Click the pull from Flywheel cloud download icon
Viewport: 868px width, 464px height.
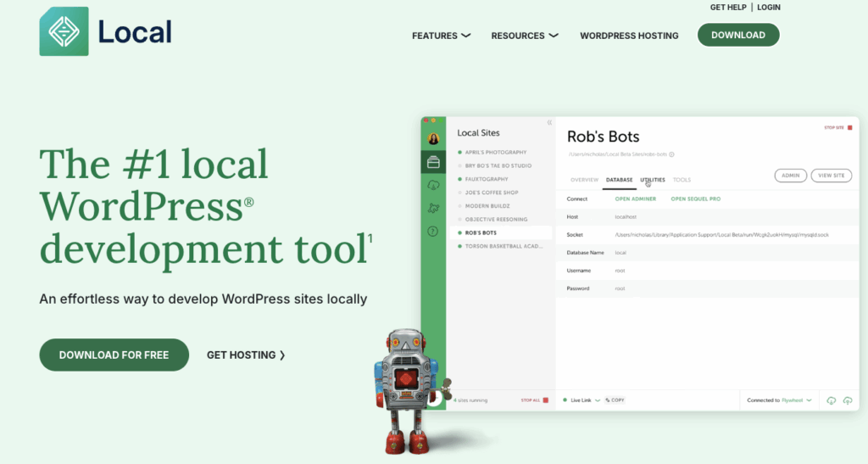831,400
